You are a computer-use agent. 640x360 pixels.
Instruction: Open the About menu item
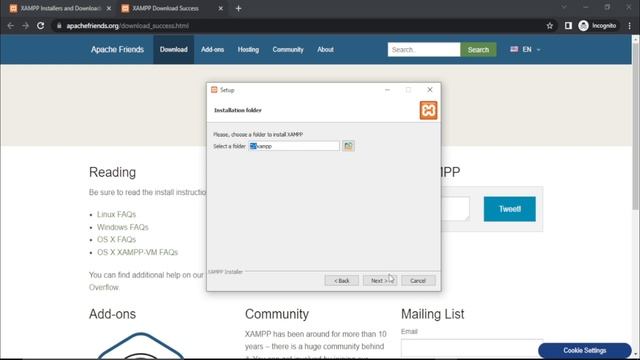point(325,49)
